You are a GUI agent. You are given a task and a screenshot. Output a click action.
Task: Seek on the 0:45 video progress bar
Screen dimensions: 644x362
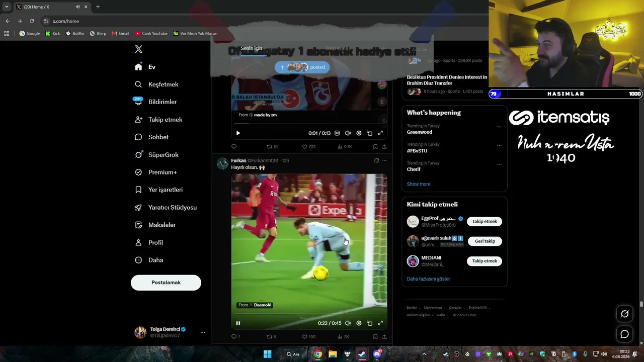coord(309,314)
